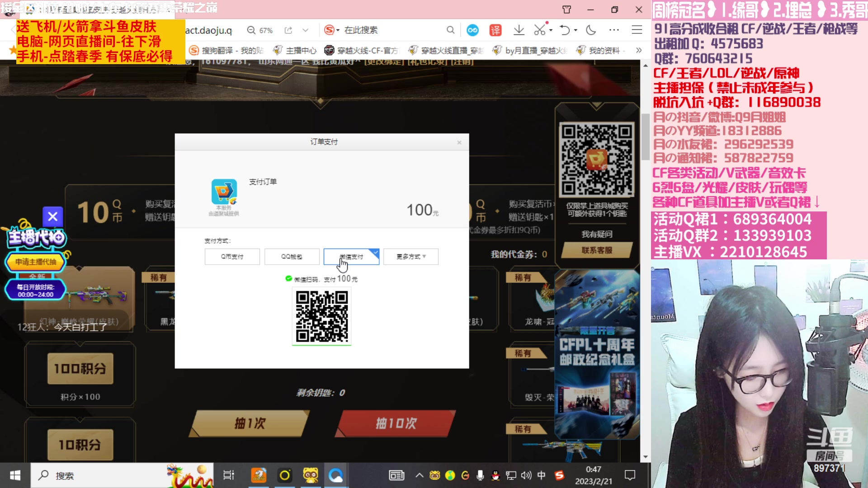Click the search magnifier icon
Viewport: 868px width, 488px height.
(450, 30)
